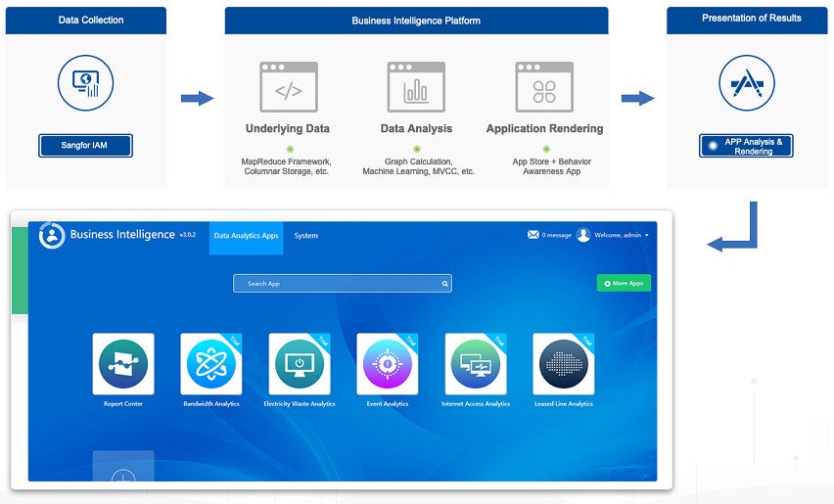Click the Data Collection monitor icon
Screen dimensions: 834x504
pyautogui.click(x=85, y=83)
